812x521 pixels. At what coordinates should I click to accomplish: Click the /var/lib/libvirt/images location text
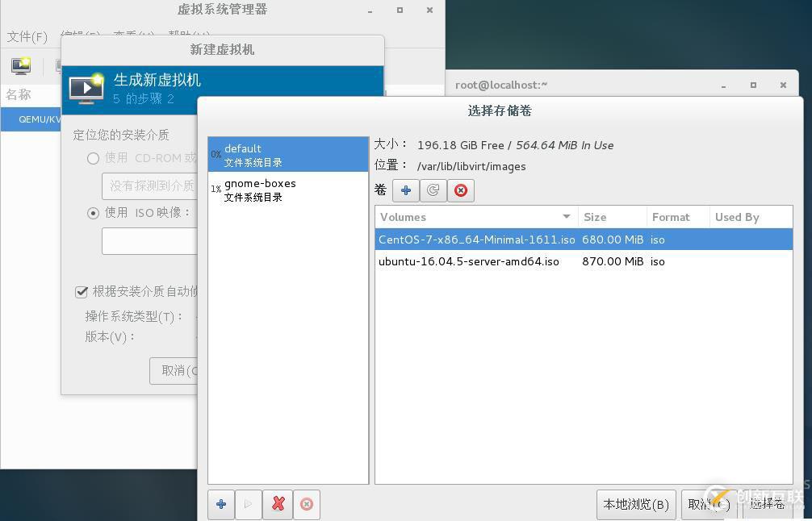(471, 167)
